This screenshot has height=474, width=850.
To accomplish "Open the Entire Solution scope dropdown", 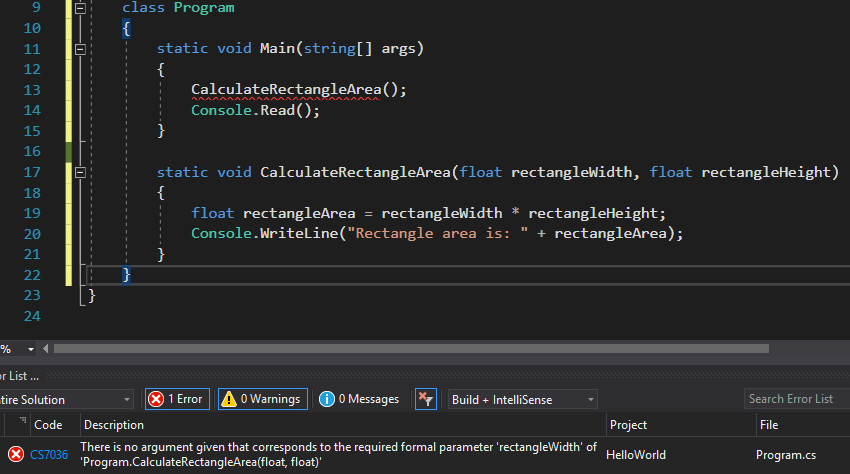I will [66, 399].
